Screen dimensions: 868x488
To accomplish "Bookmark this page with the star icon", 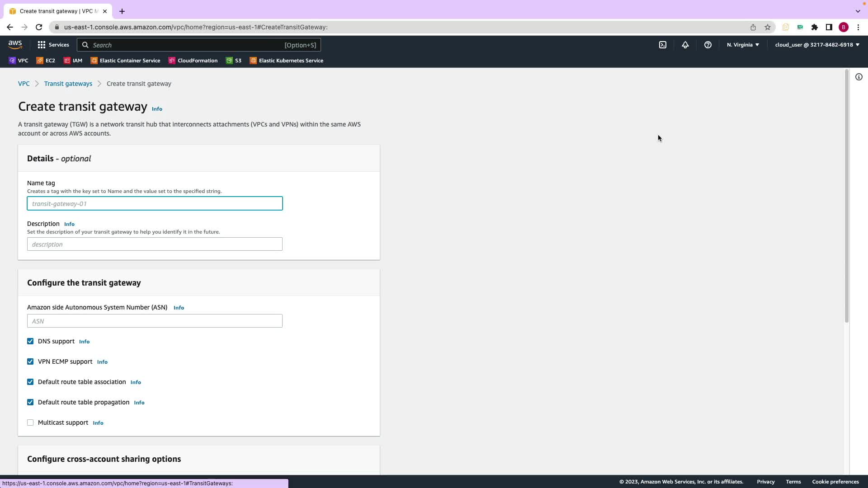I will click(767, 27).
